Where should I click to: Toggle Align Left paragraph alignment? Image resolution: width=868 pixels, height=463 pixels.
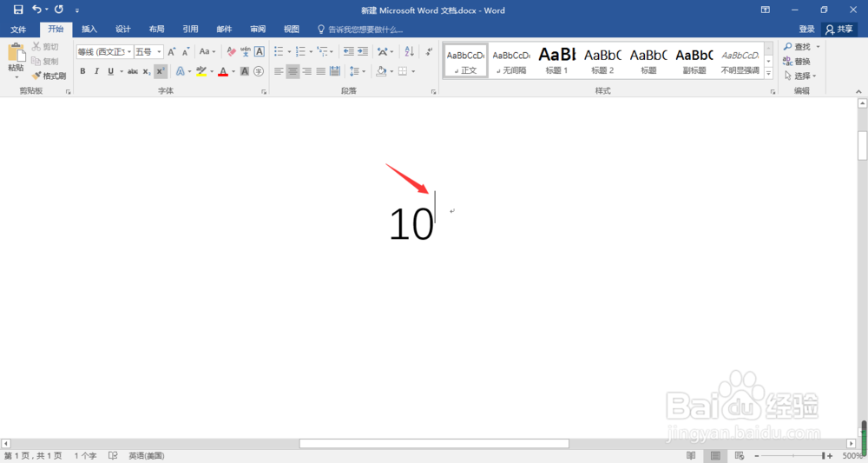click(279, 71)
